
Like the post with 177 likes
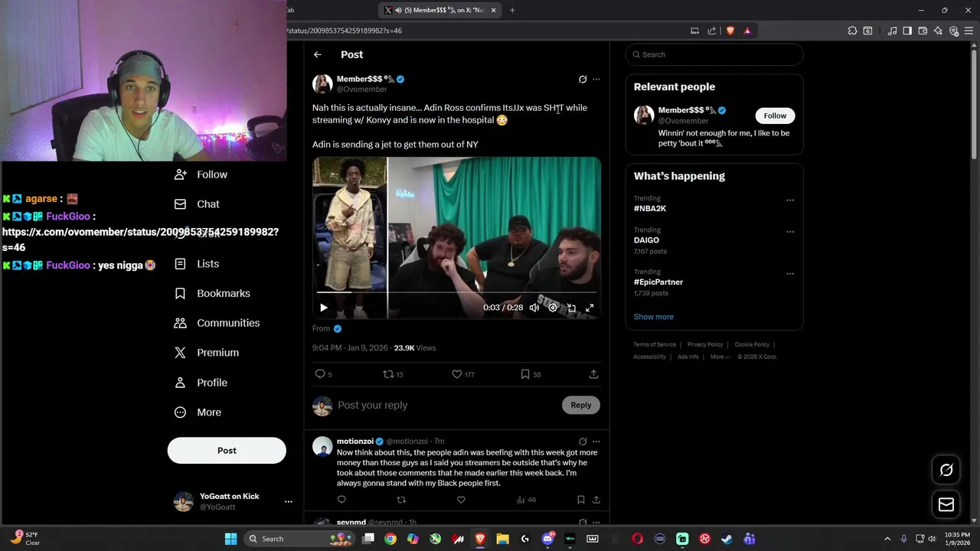point(456,374)
